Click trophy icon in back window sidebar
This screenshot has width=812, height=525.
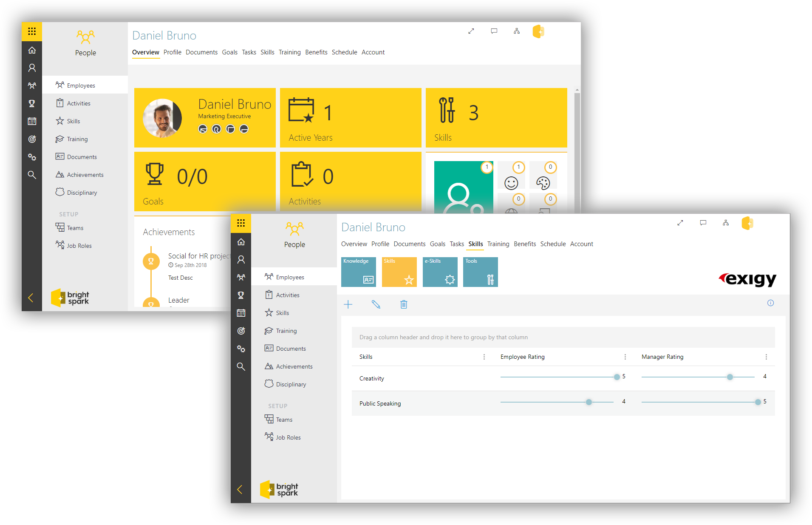[x=32, y=103]
